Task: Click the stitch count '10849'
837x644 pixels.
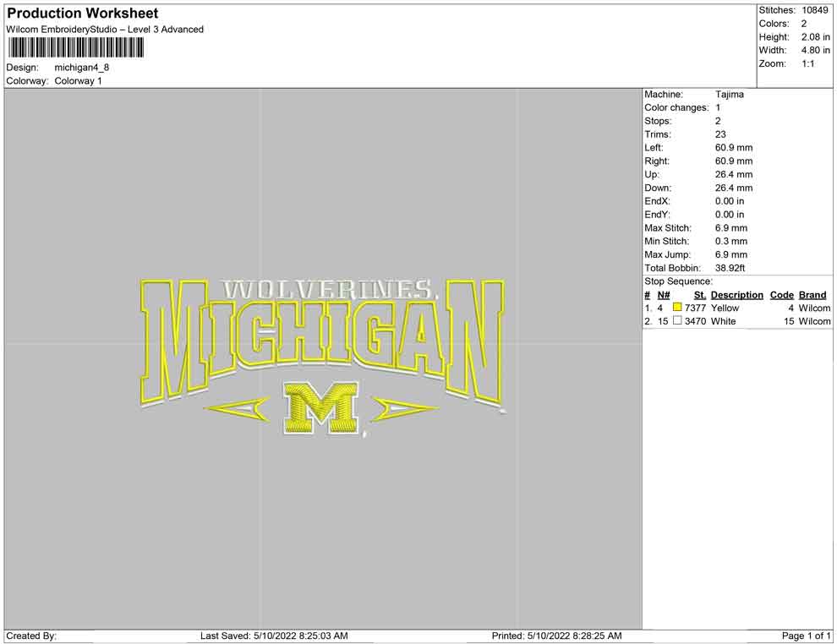Action: tap(814, 10)
